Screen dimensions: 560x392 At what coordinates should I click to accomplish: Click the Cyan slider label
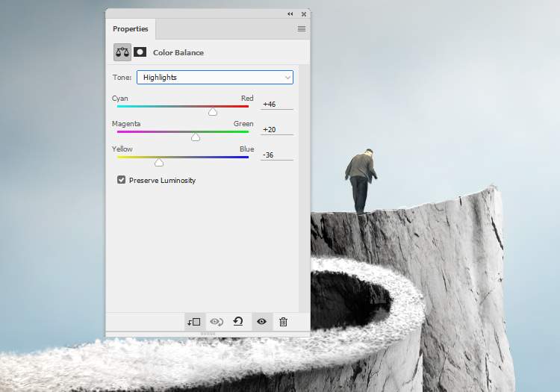pos(120,99)
